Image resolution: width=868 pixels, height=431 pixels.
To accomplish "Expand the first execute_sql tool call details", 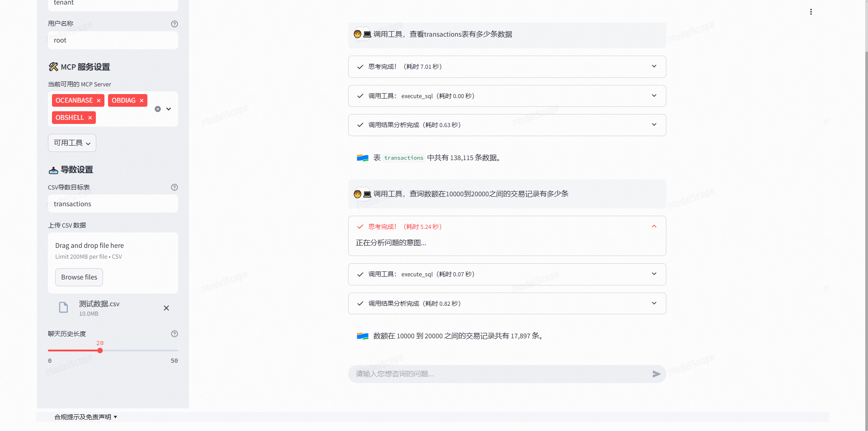I will coord(654,95).
